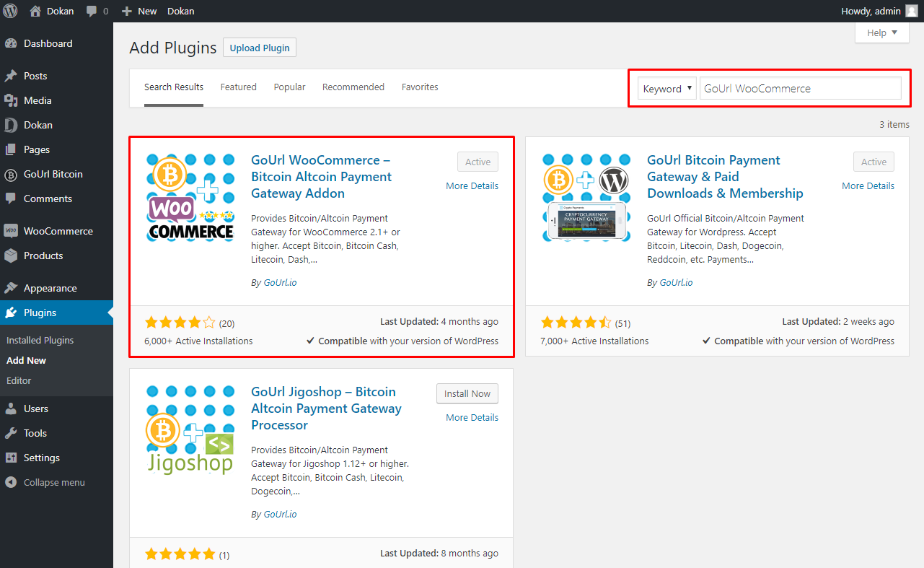Screen dimensions: 924x568
Task: Click the Dashboard gauge icon
Action: [x=11, y=43]
